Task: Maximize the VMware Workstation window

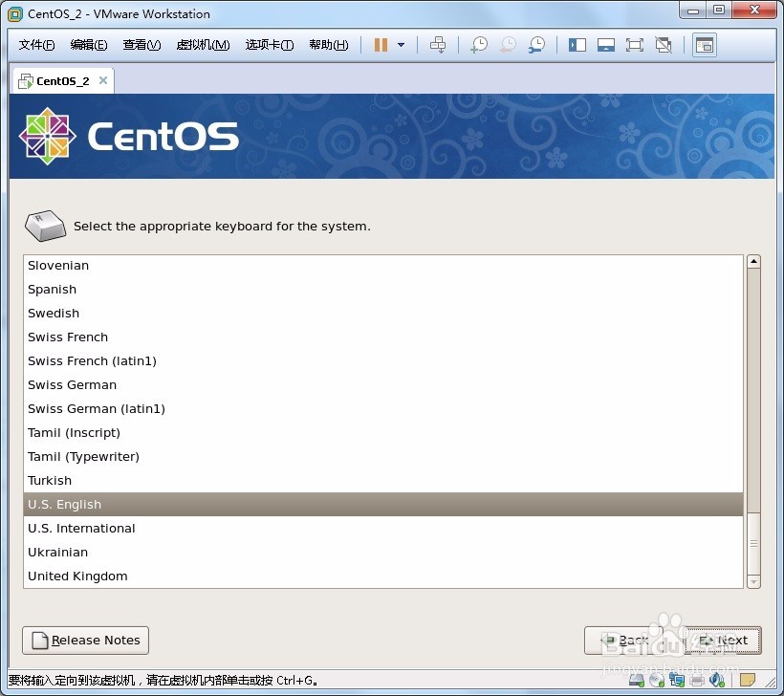Action: coord(719,11)
